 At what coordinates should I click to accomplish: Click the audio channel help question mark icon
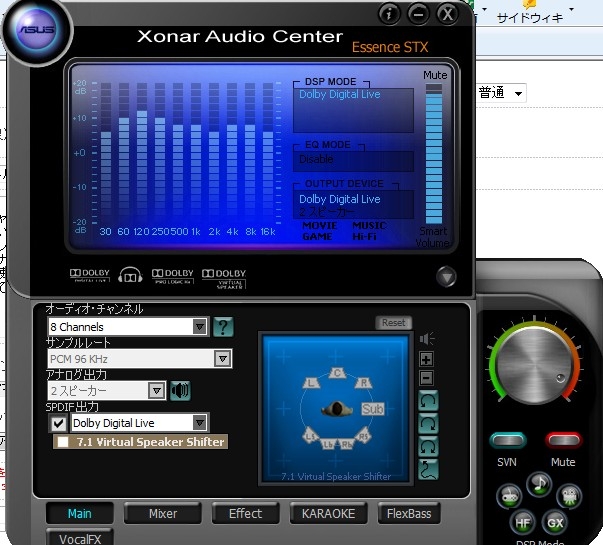point(223,326)
